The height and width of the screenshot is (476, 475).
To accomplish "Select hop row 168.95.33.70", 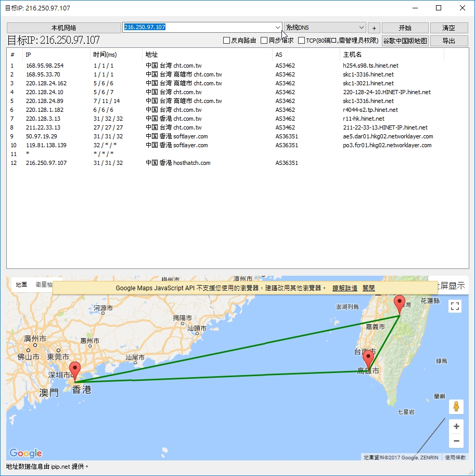I will (x=238, y=74).
